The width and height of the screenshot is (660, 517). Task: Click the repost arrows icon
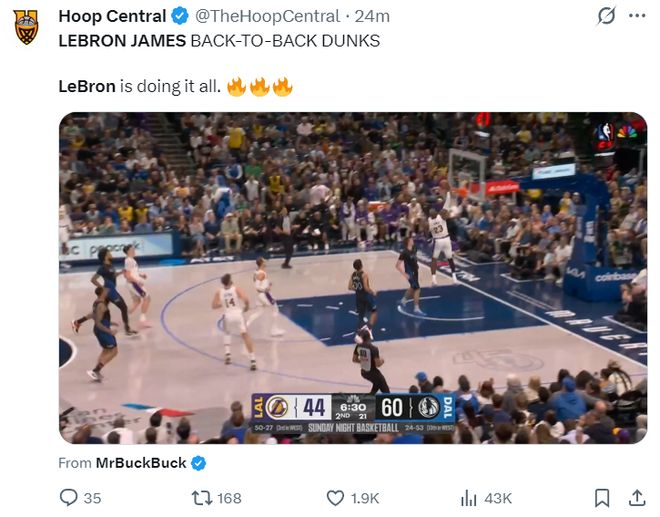(199, 497)
